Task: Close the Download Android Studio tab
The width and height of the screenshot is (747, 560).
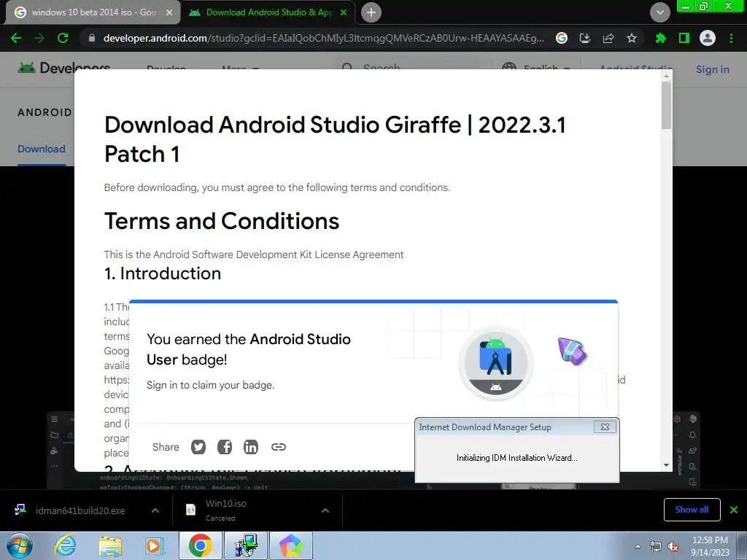Action: pos(344,12)
